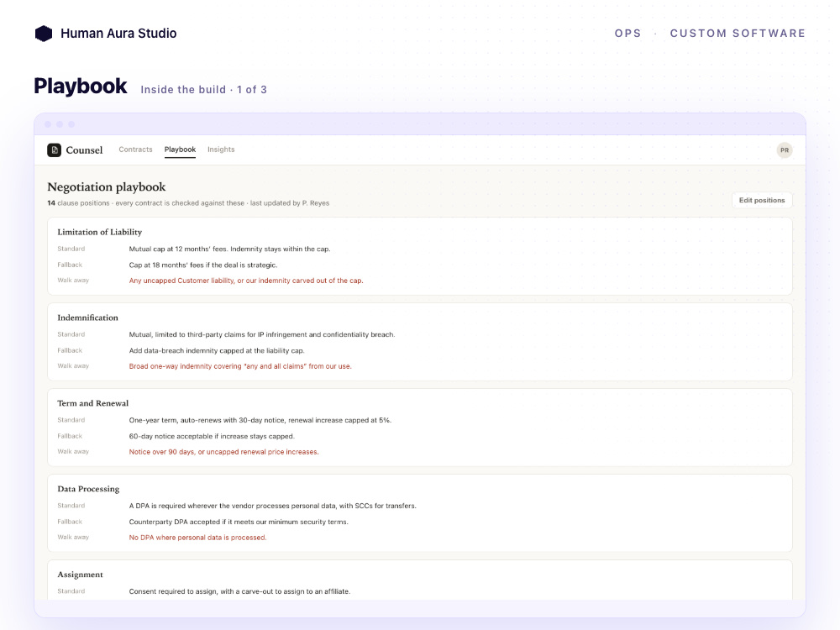Open the Insights tab
The height and width of the screenshot is (630, 840).
pyautogui.click(x=221, y=150)
